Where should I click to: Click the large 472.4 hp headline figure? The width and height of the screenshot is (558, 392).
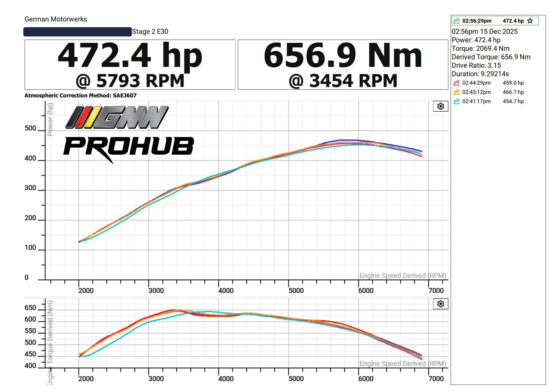[130, 56]
